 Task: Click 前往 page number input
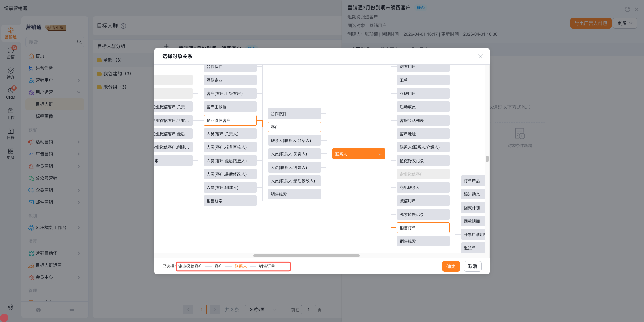click(x=308, y=310)
